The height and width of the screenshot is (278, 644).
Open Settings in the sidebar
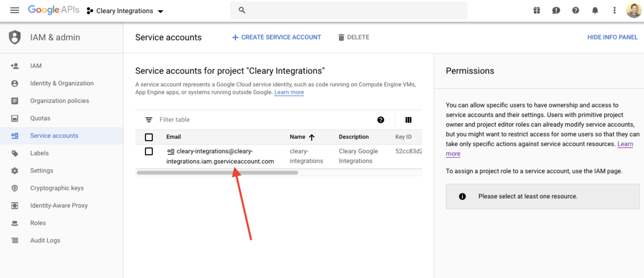tap(42, 170)
